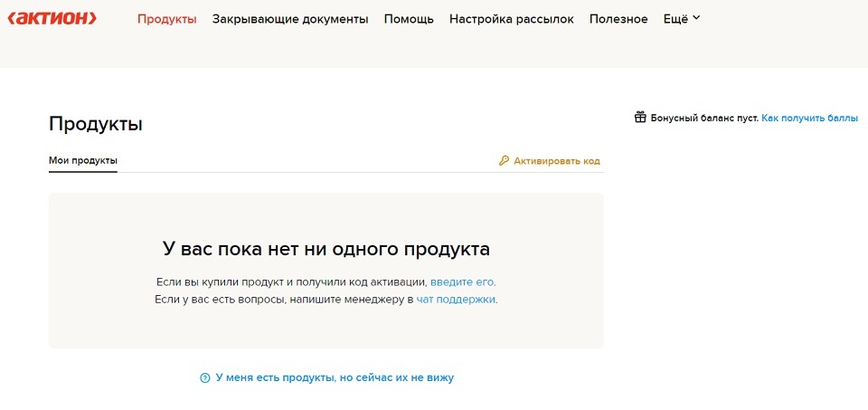Click the У вас пока нет ни одного продукта message
This screenshot has height=410, width=868.
coord(325,248)
